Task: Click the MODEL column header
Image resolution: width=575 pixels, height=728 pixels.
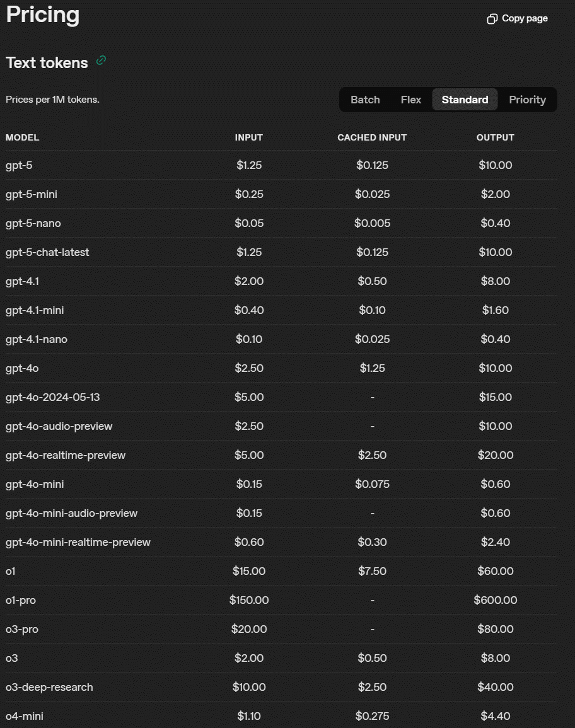Action: point(22,137)
